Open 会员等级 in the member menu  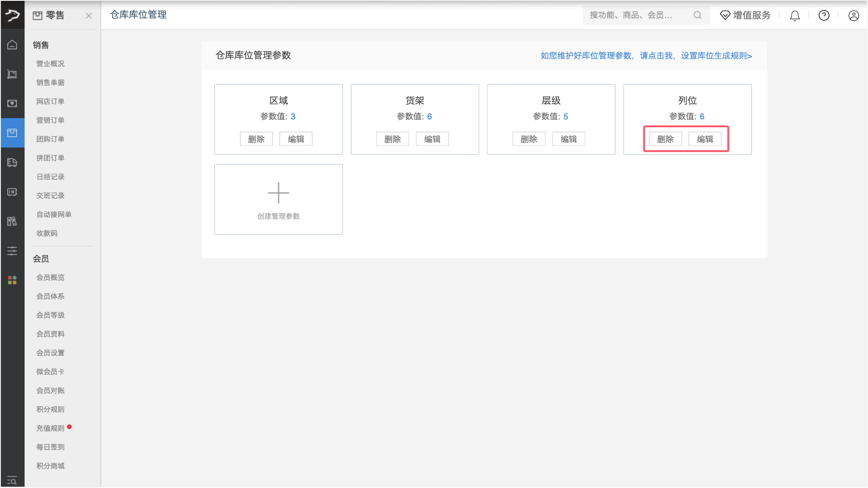coord(50,315)
